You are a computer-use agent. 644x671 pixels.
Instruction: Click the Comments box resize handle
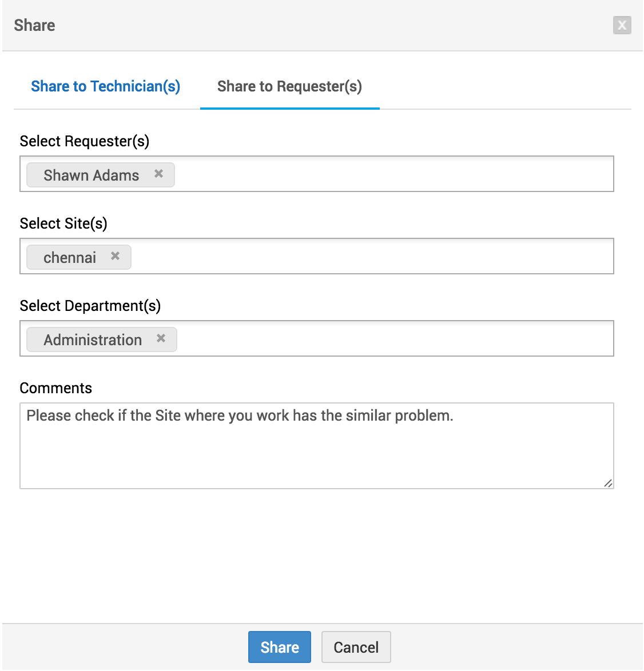point(608,483)
